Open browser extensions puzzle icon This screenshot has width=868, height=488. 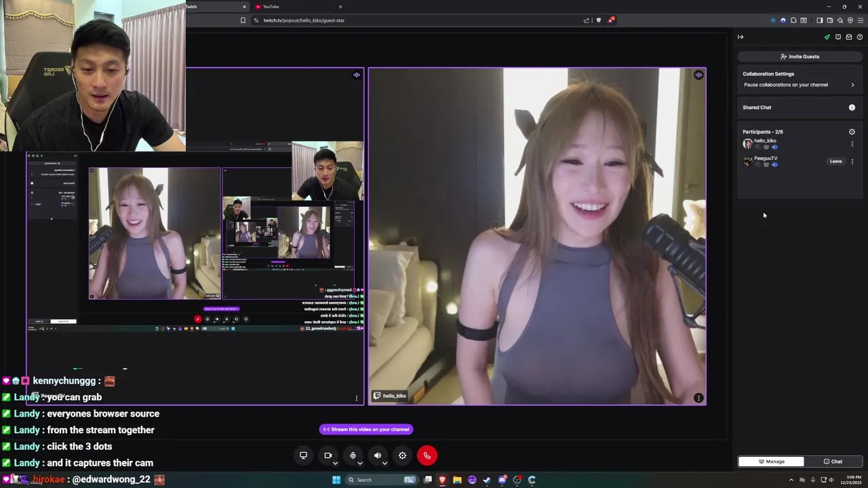tap(793, 20)
